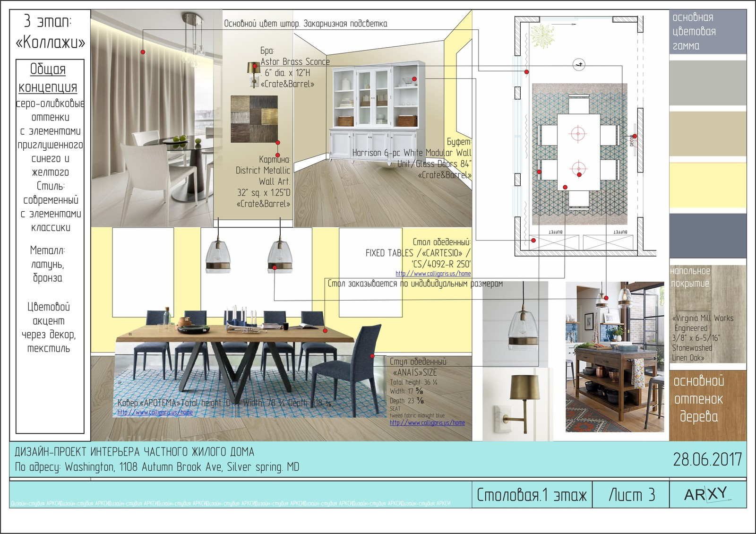Open the calligaris link under the APOTEMA carpet label
Screen dimensions: 756x534
pyautogui.click(x=155, y=412)
